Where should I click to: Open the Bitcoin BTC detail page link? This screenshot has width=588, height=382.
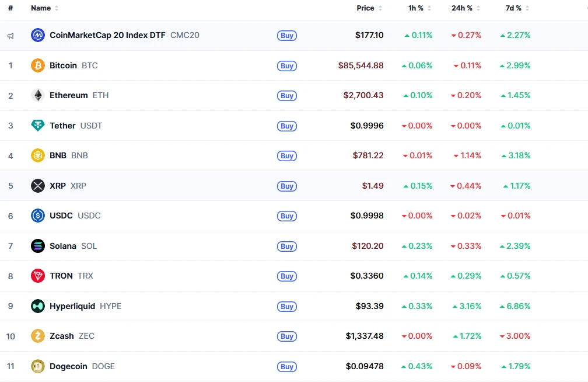point(73,66)
